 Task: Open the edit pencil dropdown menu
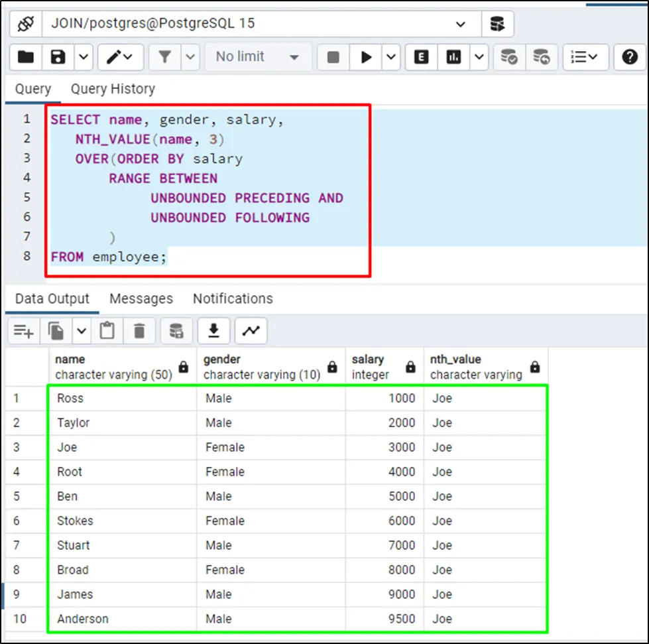click(x=120, y=57)
